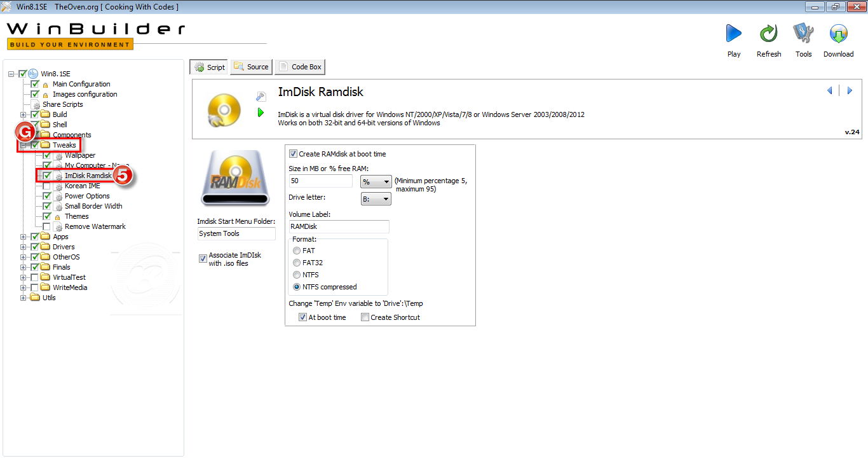Click the Win8.1SE disc icon in tree
Screen dimensions: 868x463
[x=33, y=74]
